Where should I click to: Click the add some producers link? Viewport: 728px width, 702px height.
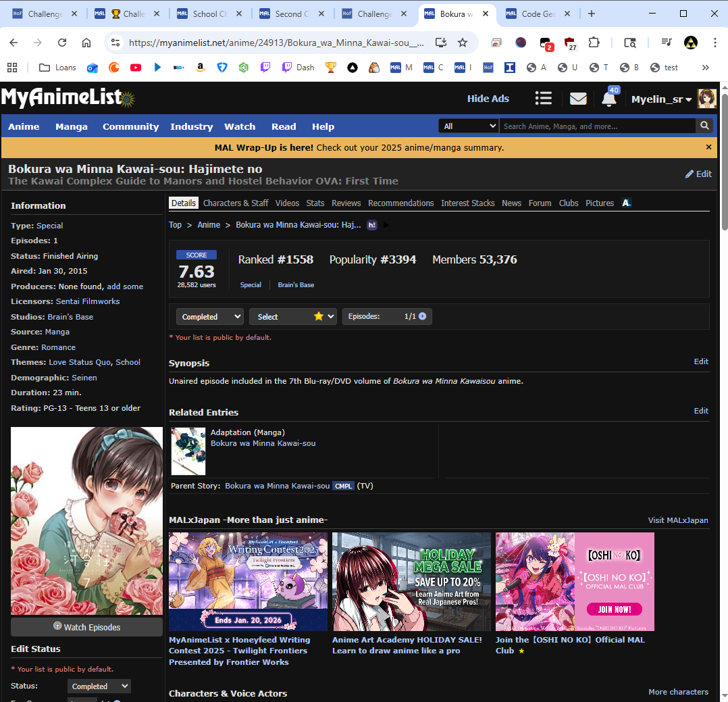point(125,286)
